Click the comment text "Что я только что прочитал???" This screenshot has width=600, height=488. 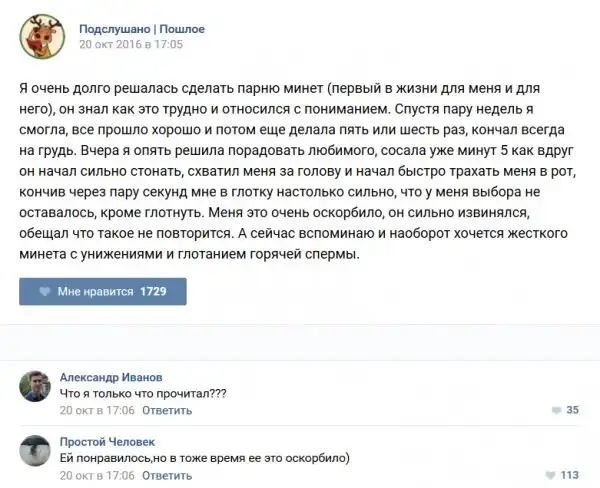pos(143,393)
